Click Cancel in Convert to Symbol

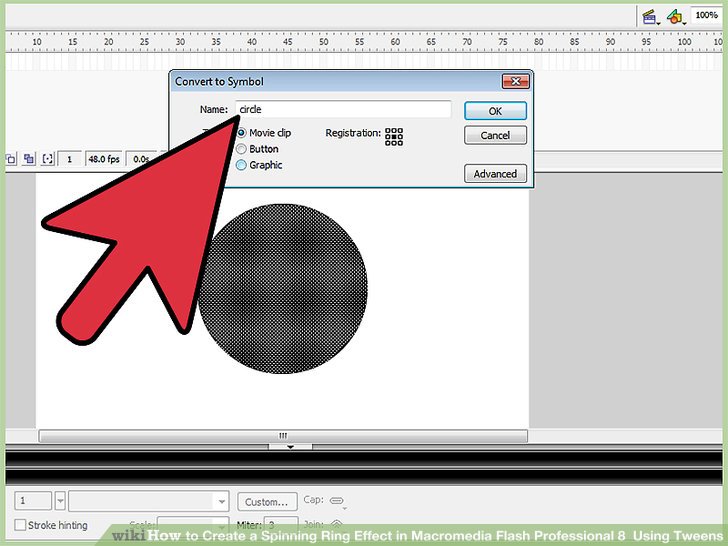click(495, 135)
